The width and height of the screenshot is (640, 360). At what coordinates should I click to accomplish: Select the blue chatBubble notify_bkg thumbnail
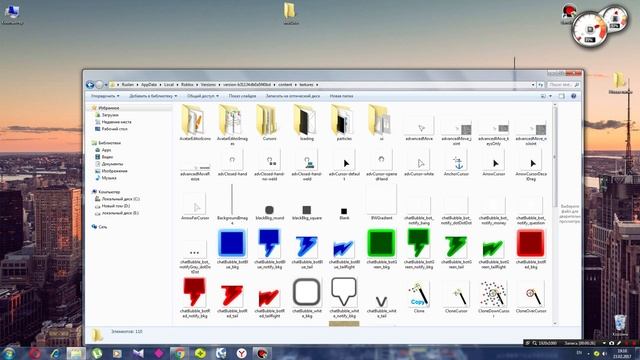(269, 245)
